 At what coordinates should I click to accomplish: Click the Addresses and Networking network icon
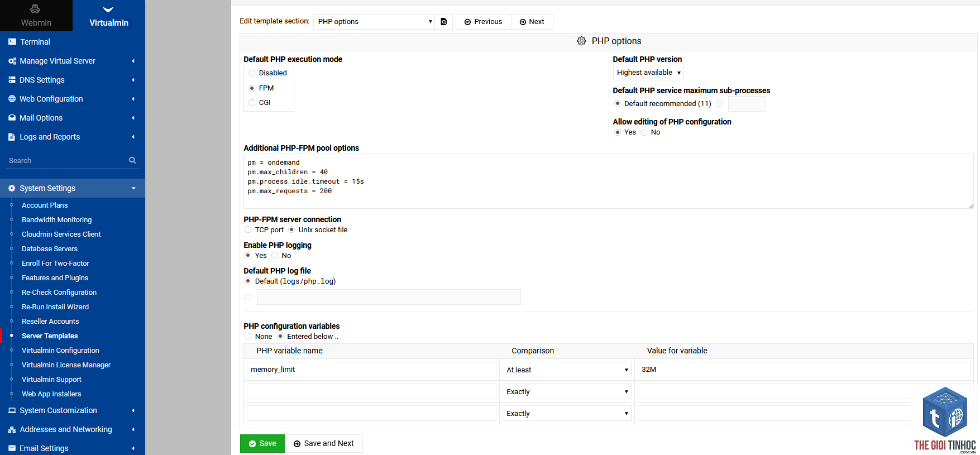pyautogui.click(x=12, y=429)
